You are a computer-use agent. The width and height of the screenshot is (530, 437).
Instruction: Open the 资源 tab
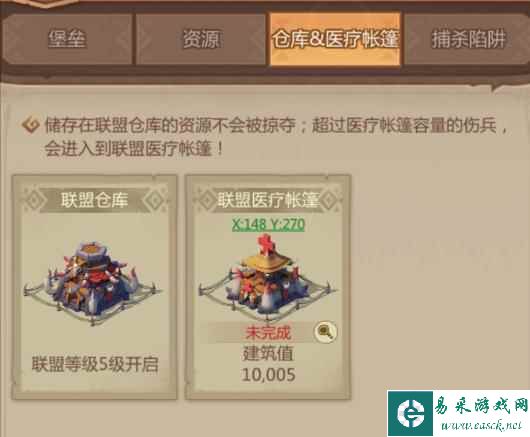[201, 39]
